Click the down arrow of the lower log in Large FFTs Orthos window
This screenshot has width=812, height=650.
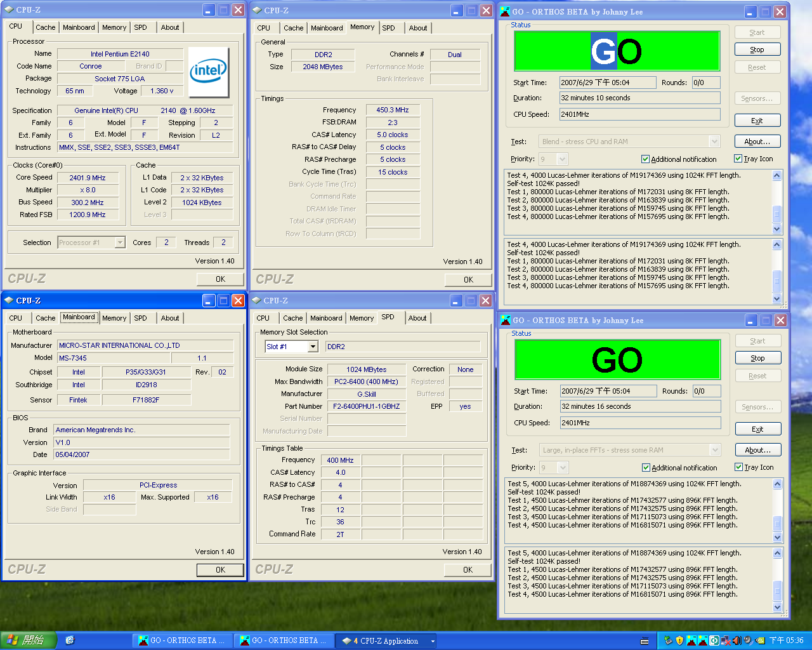(x=777, y=607)
